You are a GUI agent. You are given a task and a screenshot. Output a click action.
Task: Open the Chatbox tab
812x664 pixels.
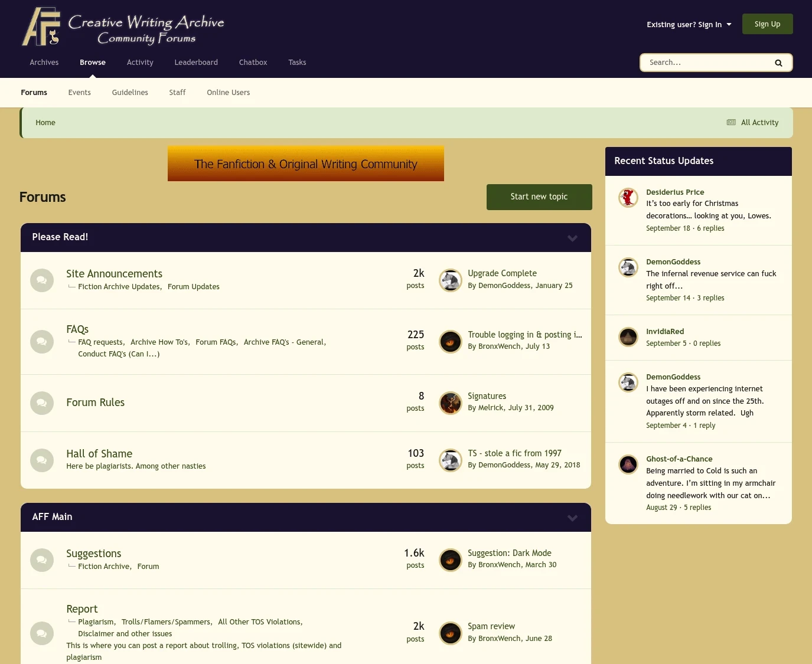coord(253,63)
